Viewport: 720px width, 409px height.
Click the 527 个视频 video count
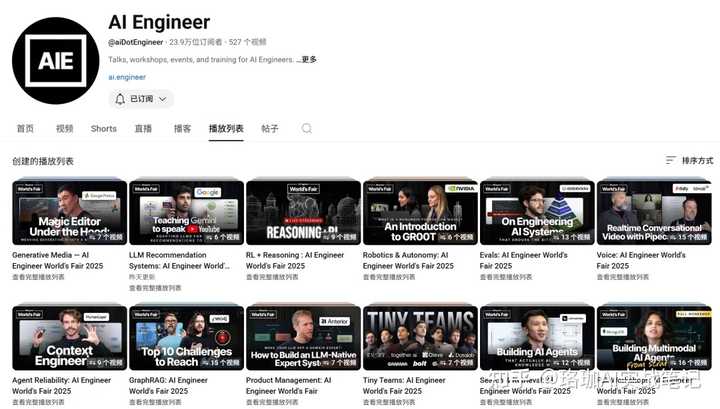[x=248, y=42]
